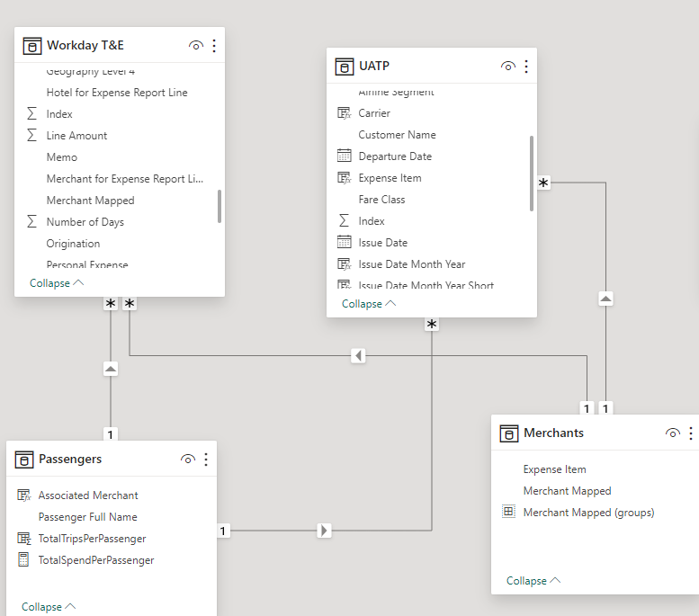Select Departure Date field text
Screen dimensions: 699x616
pyautogui.click(x=395, y=156)
